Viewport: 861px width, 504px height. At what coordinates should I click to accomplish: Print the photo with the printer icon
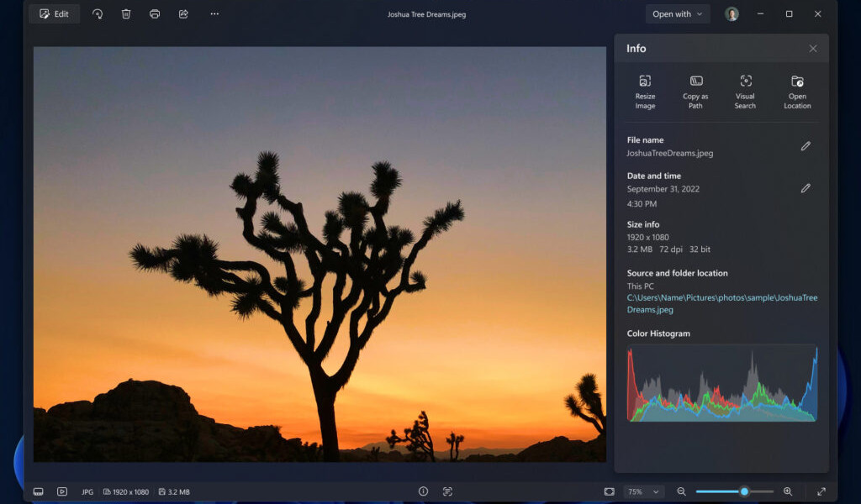(155, 13)
